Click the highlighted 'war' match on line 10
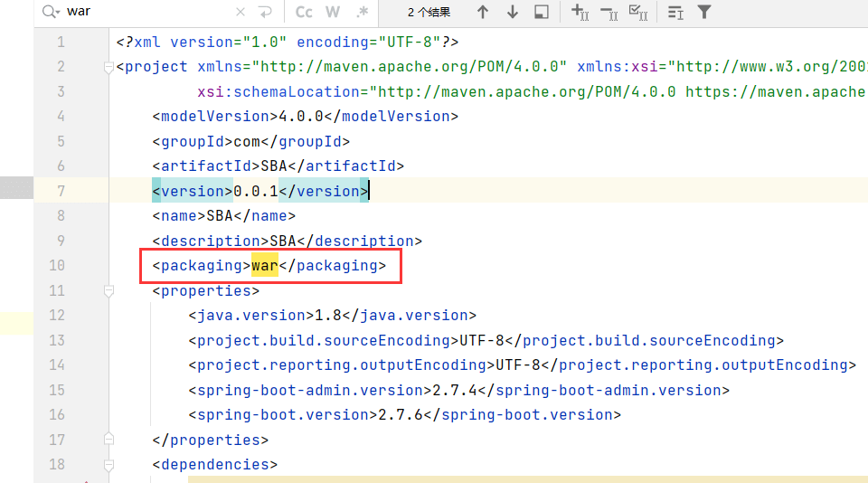 click(x=264, y=265)
